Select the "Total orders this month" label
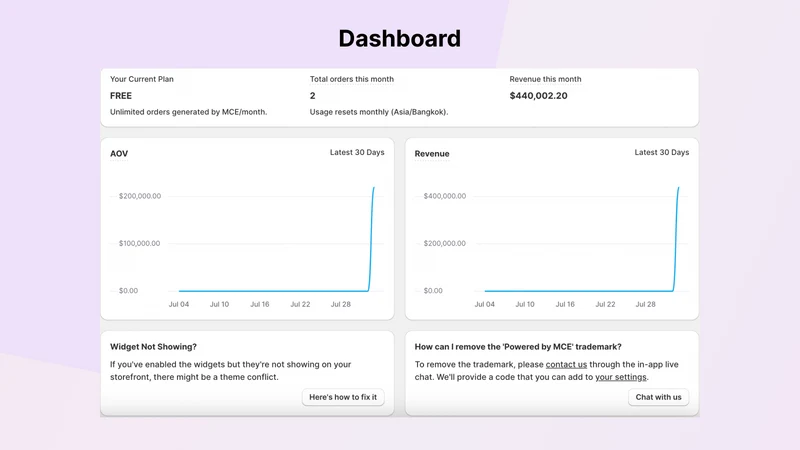 (x=352, y=79)
